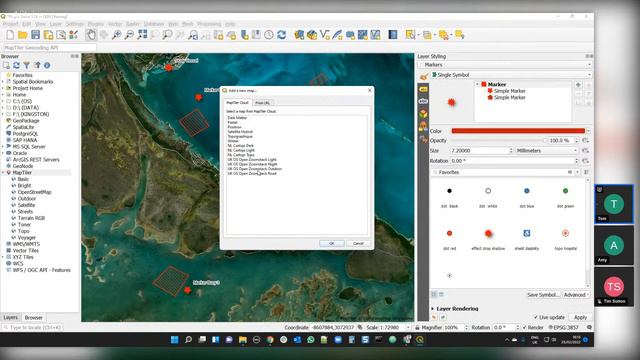Open the 3D View cube styling tab icon
This screenshot has width=640, height=360.
coord(423,114)
